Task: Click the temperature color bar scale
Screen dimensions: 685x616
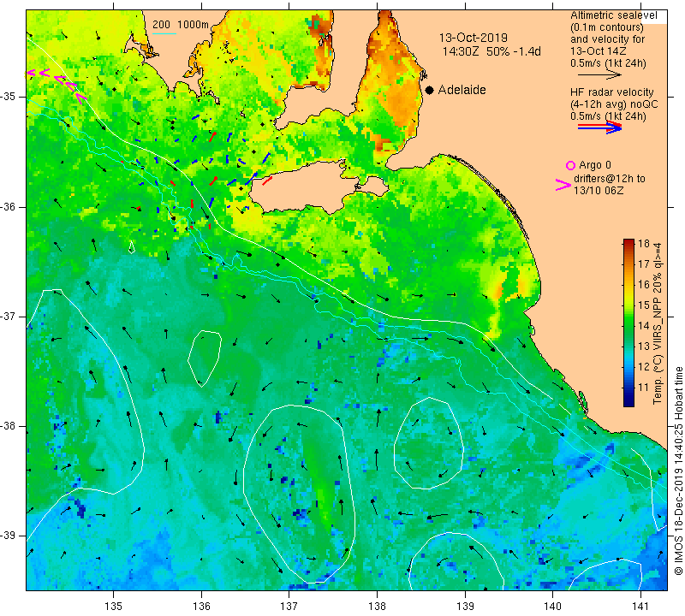Action: [628, 323]
